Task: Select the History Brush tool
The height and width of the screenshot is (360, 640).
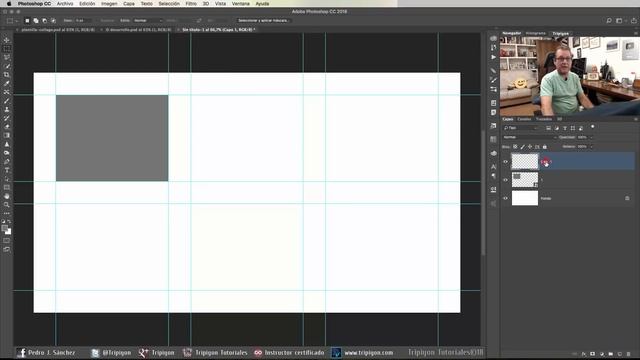Action: coord(7,118)
